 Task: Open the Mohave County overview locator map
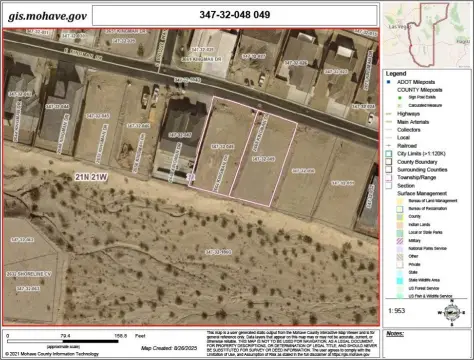pyautogui.click(x=427, y=35)
